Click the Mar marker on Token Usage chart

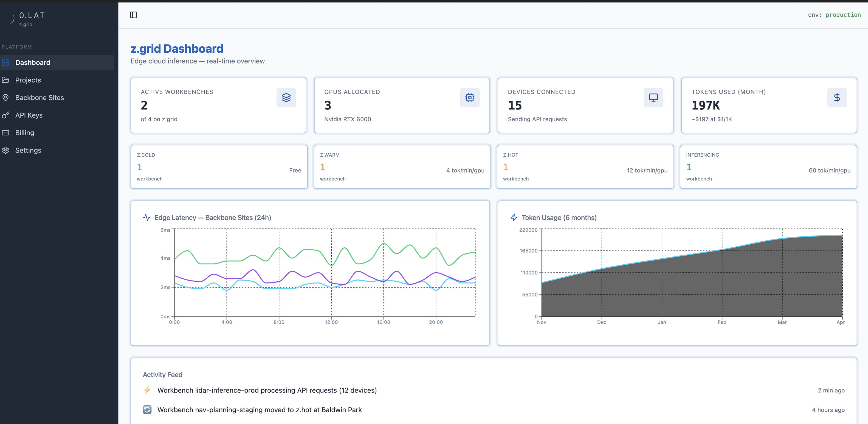pos(782,322)
